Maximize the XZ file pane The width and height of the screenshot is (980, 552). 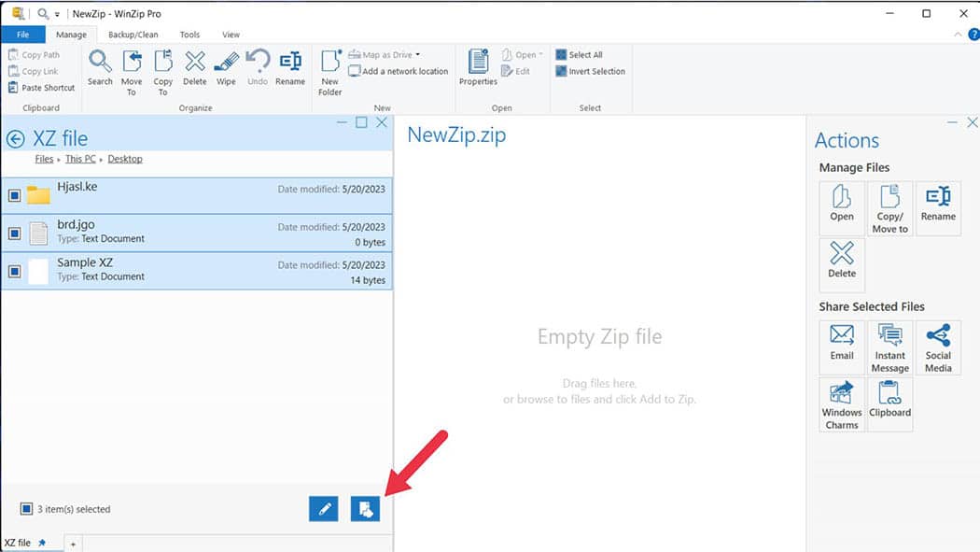click(361, 122)
